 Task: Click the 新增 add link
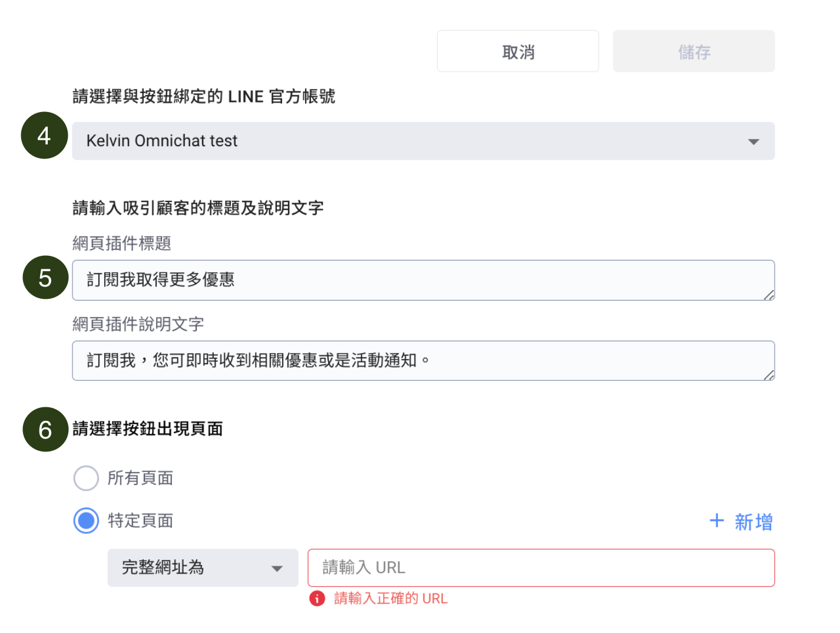[x=753, y=522]
